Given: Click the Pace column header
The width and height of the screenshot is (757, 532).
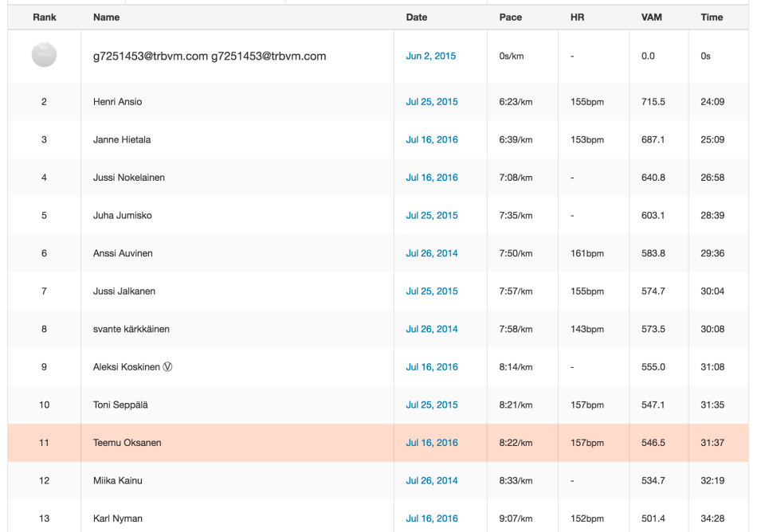Looking at the screenshot, I should tap(510, 18).
